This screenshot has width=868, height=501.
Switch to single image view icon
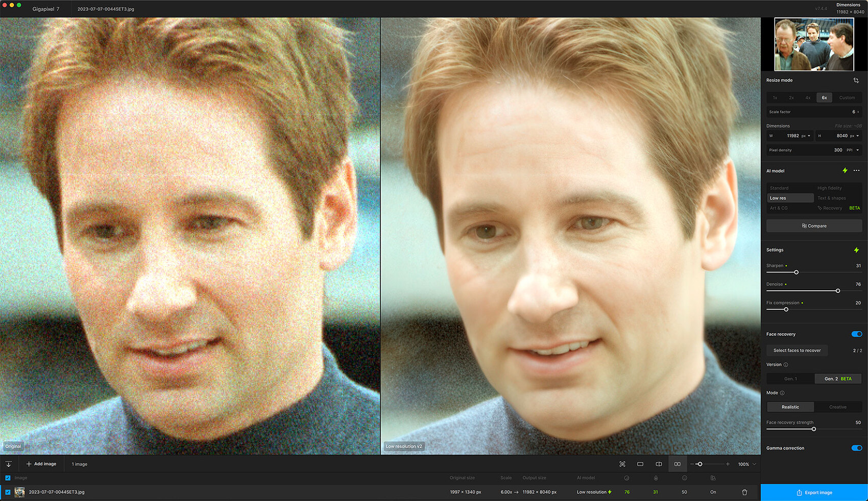point(640,464)
